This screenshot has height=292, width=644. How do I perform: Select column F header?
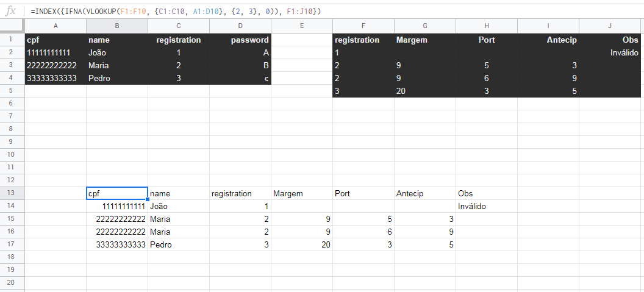click(363, 26)
